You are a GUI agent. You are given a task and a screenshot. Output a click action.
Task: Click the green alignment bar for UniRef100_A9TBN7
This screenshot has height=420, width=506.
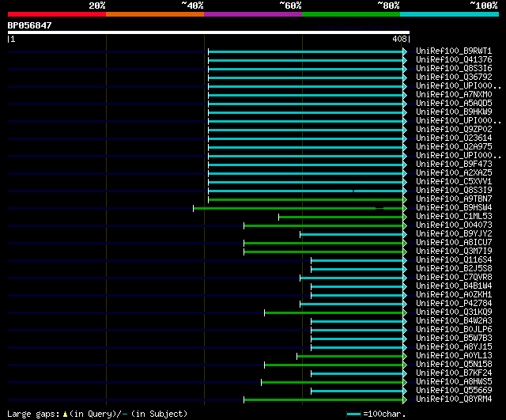306,200
